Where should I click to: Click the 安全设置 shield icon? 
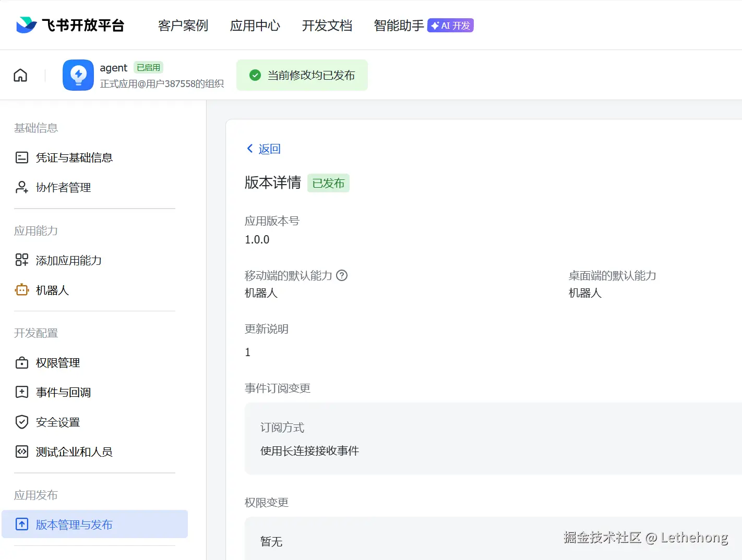22,422
